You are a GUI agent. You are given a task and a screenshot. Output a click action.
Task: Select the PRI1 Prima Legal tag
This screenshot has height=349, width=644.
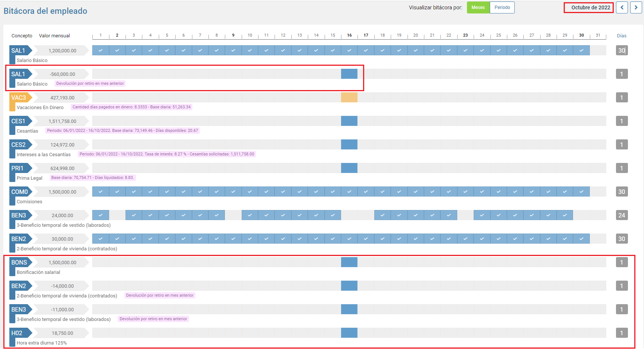21,168
